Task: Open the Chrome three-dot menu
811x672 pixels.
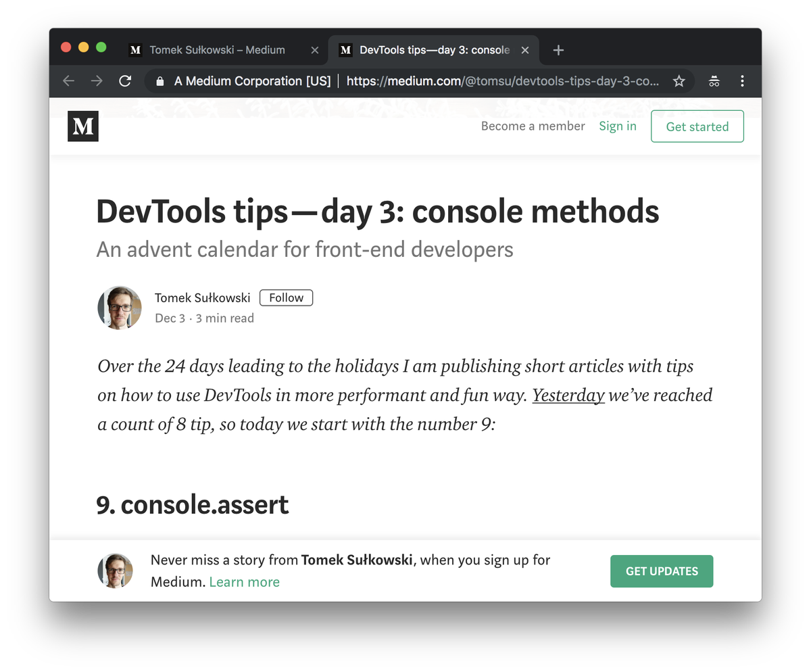Action: click(x=742, y=81)
